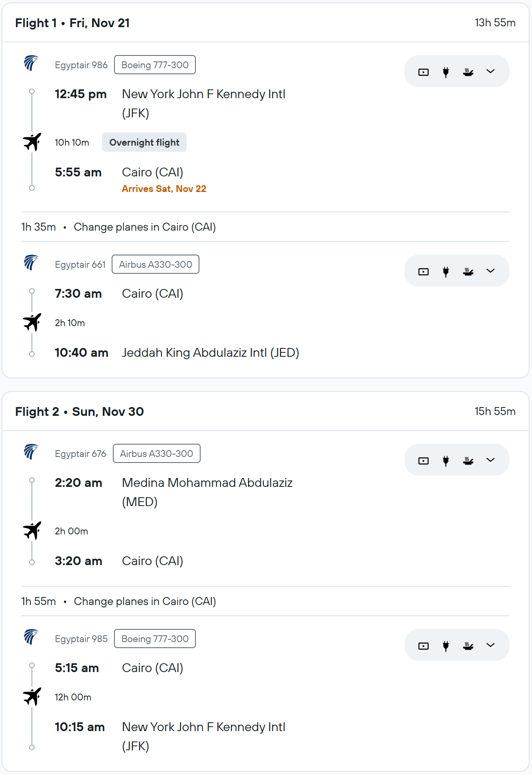
Task: Click entertainment icon for Egyptair 676
Action: (424, 461)
